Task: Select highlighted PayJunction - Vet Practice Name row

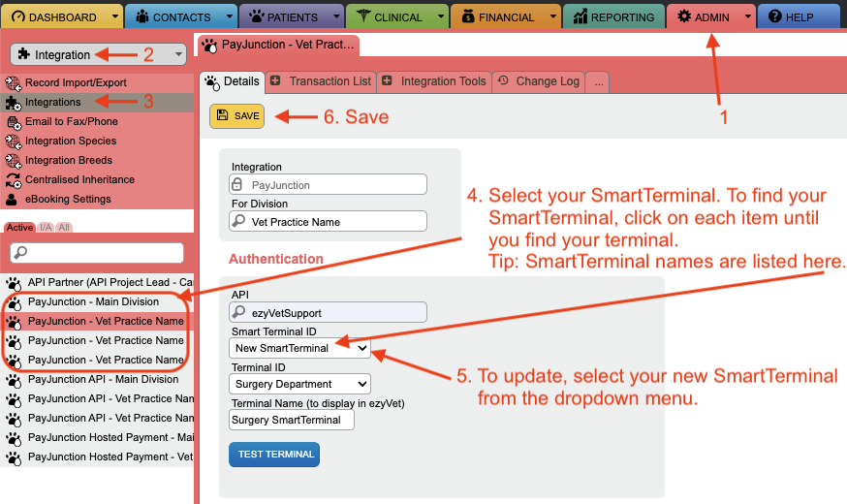Action: [97, 322]
